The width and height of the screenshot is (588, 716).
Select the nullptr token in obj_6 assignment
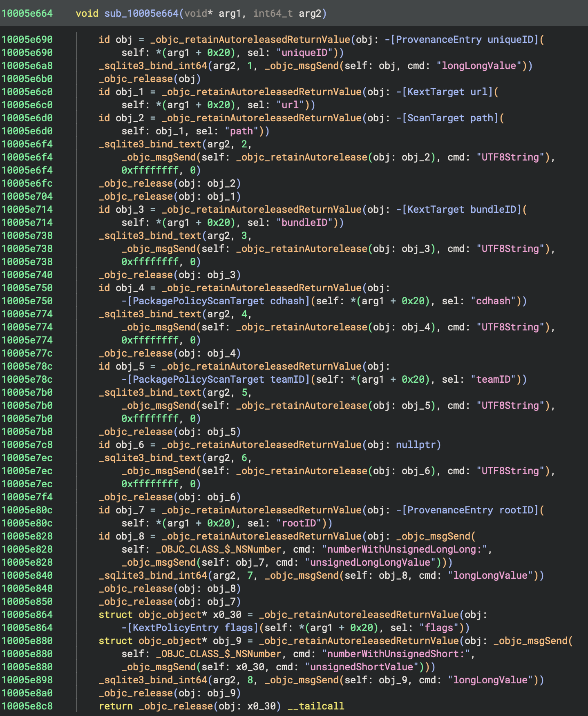(416, 445)
